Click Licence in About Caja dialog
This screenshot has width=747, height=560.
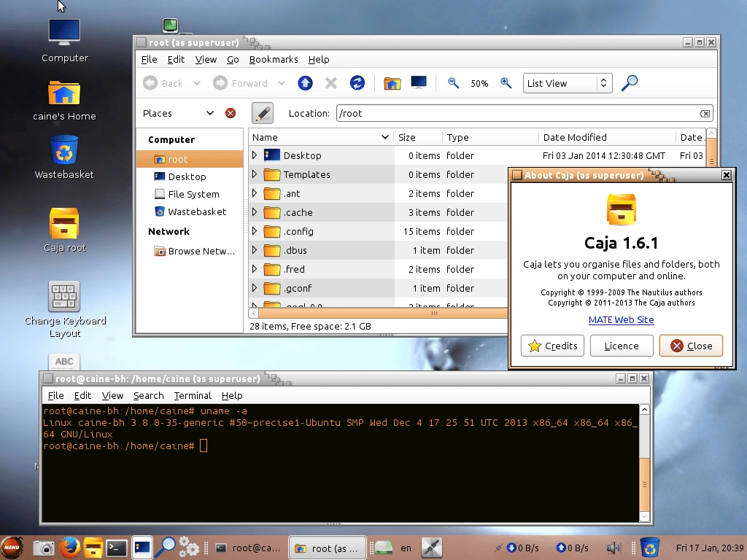tap(622, 346)
